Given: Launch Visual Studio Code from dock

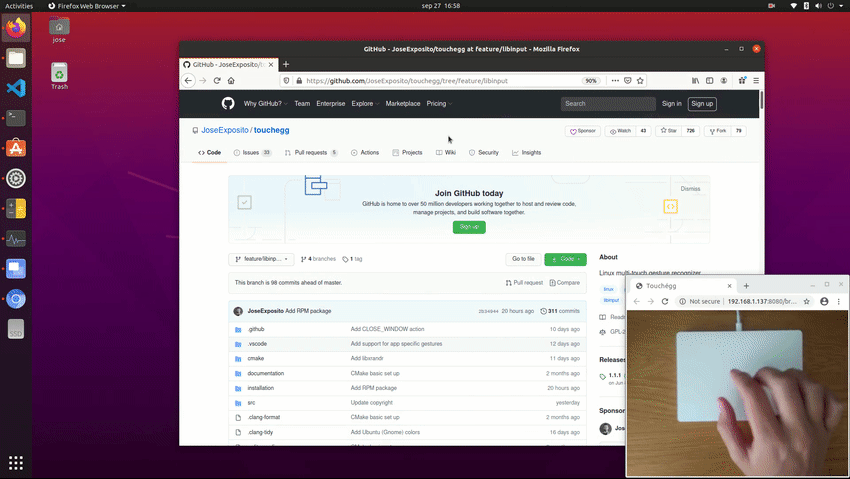Looking at the screenshot, I should point(16,88).
